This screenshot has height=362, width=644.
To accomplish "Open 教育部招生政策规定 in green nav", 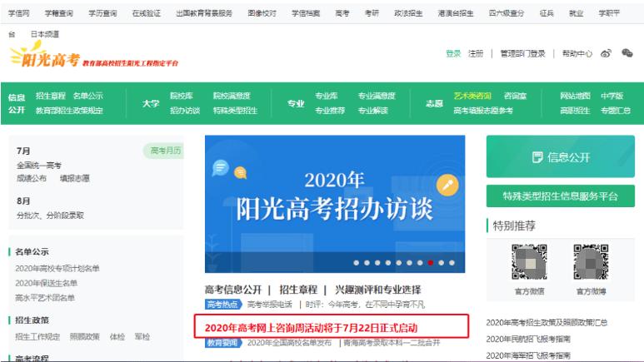I will tap(69, 111).
